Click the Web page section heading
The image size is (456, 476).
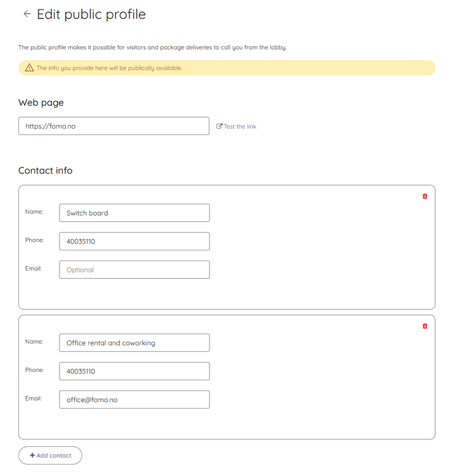(x=41, y=103)
